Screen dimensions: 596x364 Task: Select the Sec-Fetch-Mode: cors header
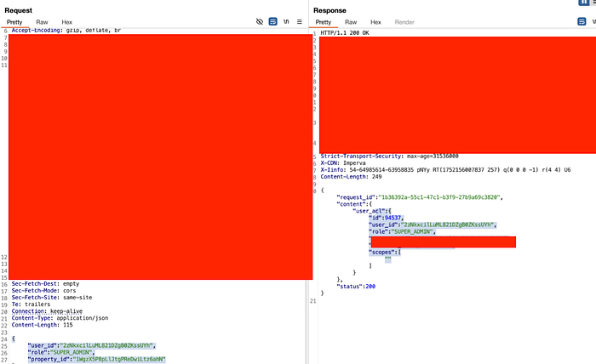click(x=43, y=290)
